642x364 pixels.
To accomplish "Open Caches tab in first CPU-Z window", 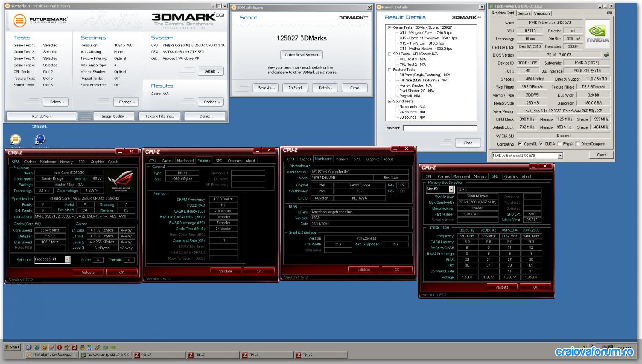I will 30,162.
